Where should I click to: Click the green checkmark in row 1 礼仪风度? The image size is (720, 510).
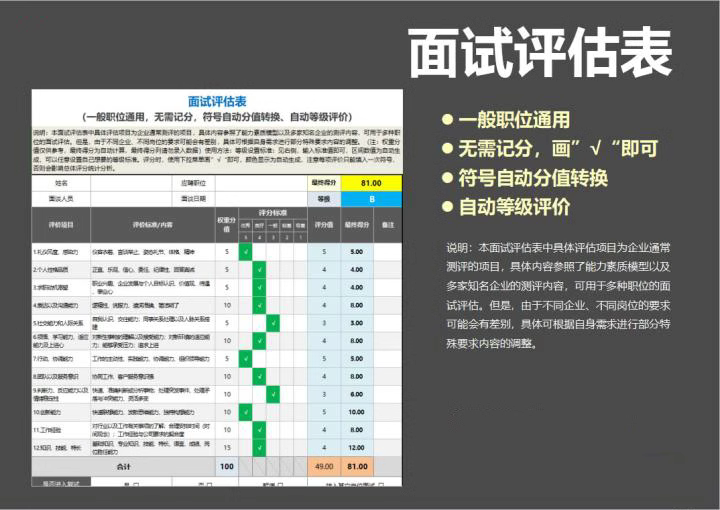(x=246, y=252)
